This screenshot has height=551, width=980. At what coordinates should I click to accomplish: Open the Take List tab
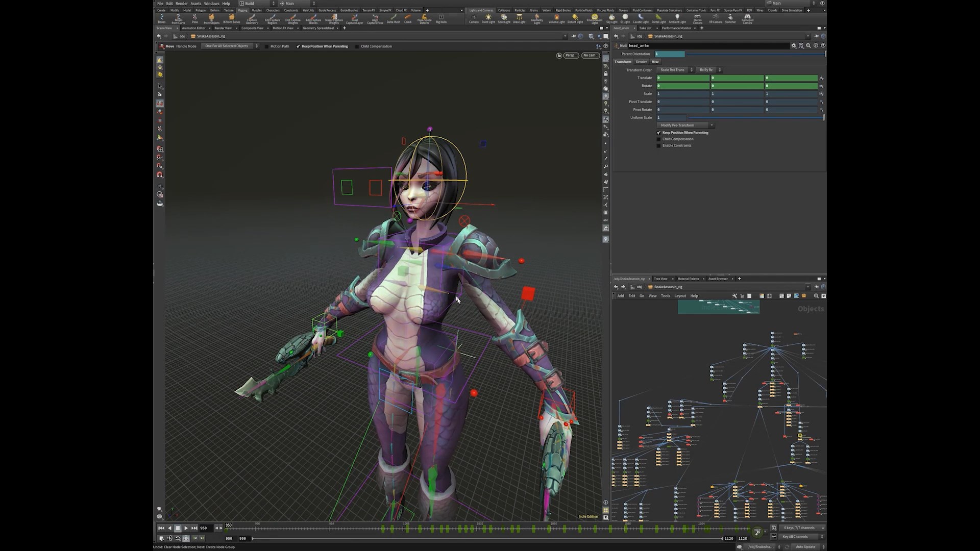(x=645, y=28)
